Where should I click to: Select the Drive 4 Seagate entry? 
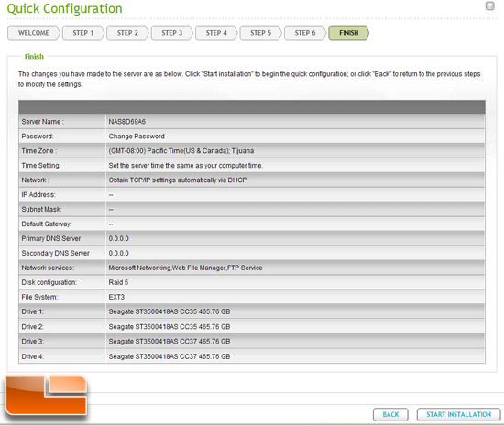pyautogui.click(x=170, y=356)
